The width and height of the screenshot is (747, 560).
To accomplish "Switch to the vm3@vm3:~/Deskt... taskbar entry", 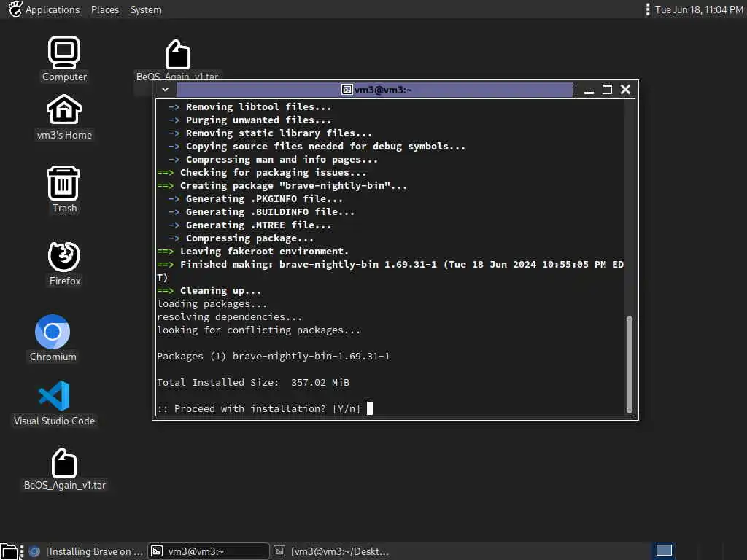I will (332, 551).
